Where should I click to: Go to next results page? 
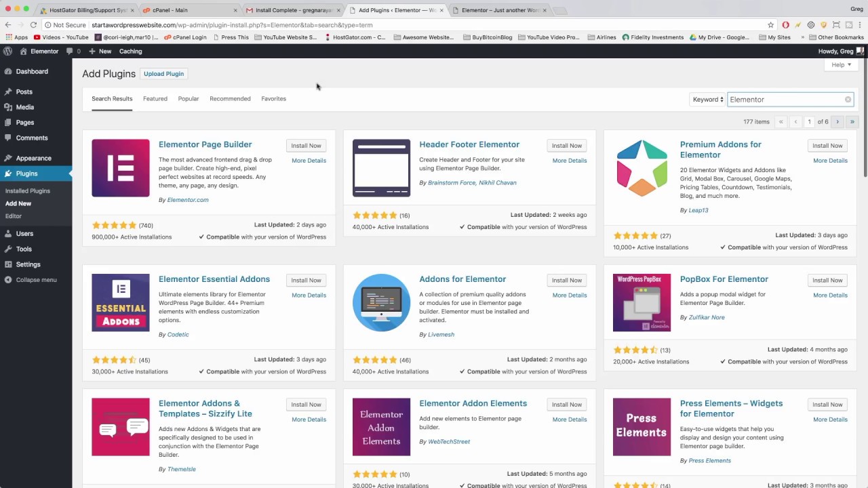coord(837,122)
